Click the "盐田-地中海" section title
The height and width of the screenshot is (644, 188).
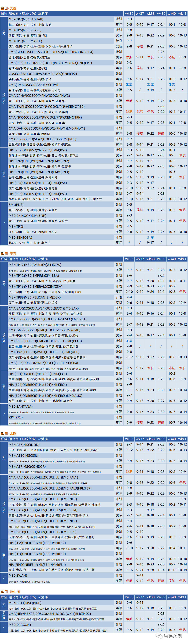[10, 592]
